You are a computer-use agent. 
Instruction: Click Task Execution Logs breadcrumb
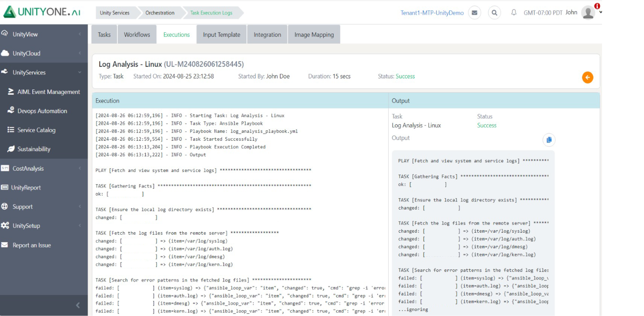[x=211, y=13]
